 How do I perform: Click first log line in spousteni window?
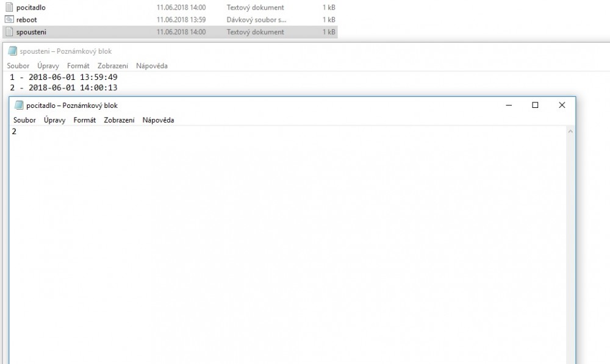coord(64,77)
